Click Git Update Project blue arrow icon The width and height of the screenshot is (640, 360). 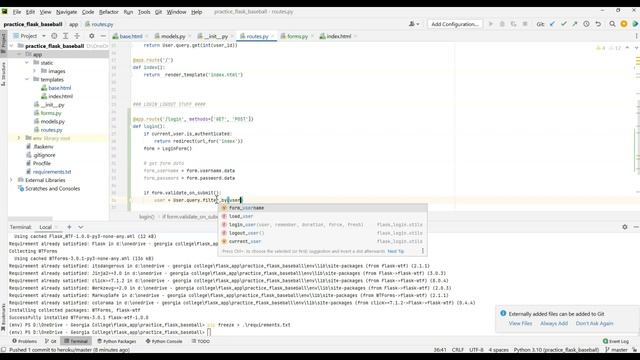(x=552, y=24)
